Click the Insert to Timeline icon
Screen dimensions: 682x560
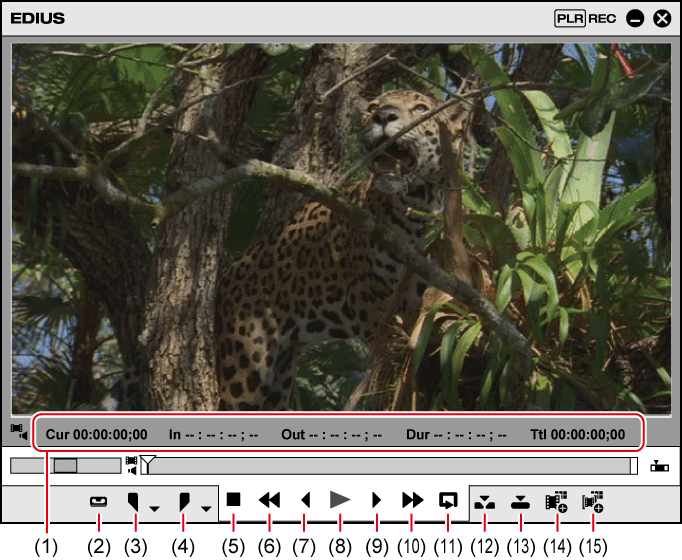pos(485,502)
